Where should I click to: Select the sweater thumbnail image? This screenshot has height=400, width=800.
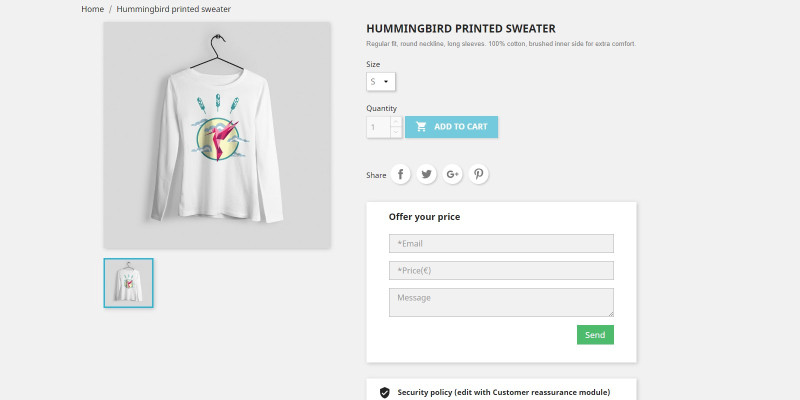pyautogui.click(x=128, y=283)
